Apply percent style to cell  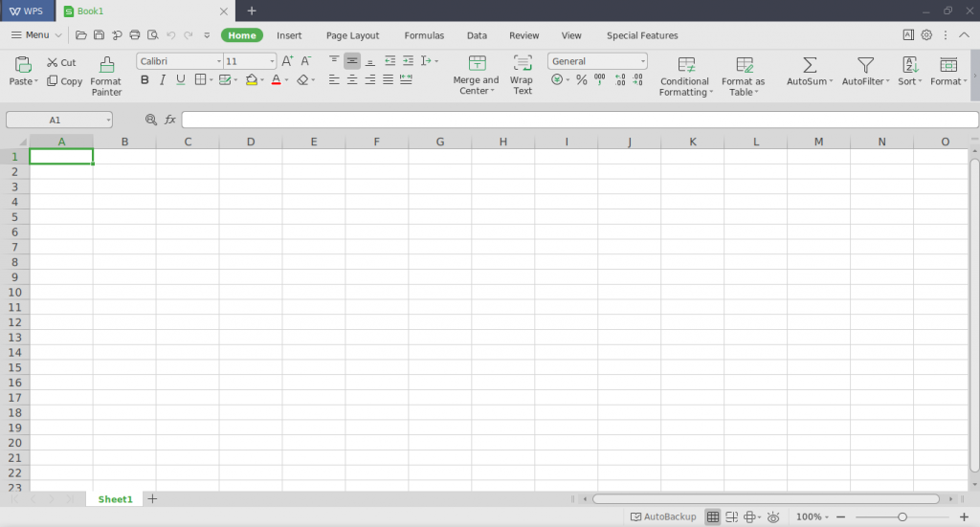pyautogui.click(x=581, y=79)
